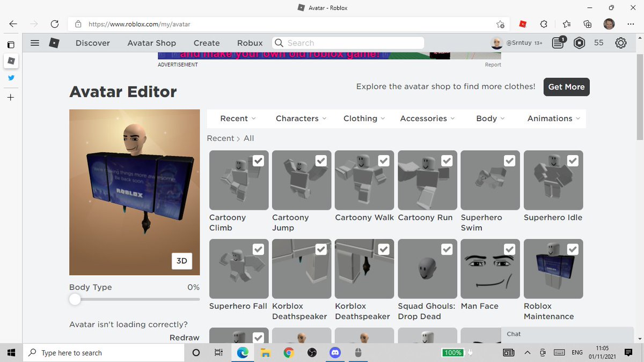This screenshot has height=362, width=644.
Task: Expand the Animations category dropdown
Action: pos(553,119)
